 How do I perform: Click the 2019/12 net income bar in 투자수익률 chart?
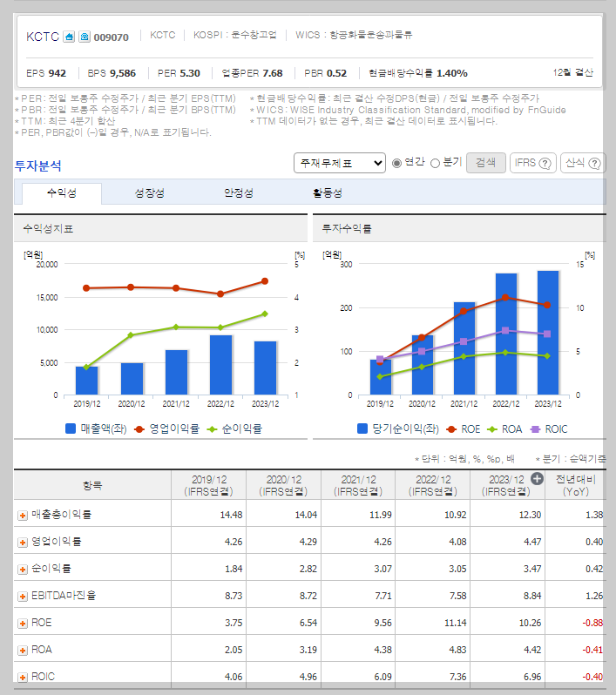click(381, 377)
